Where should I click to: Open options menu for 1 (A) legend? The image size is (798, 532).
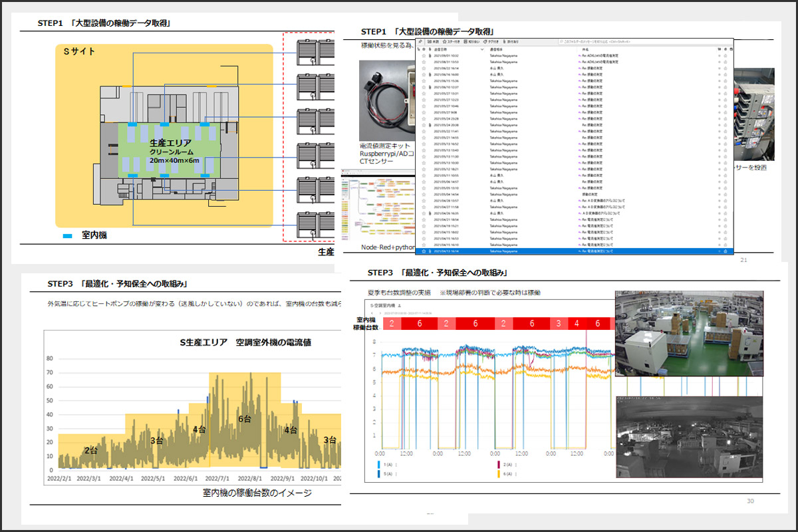[x=397, y=464]
